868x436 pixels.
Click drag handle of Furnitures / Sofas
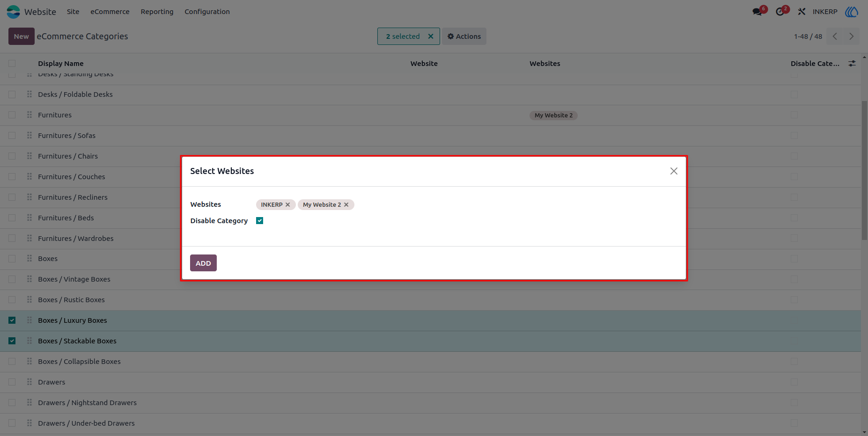pos(29,135)
